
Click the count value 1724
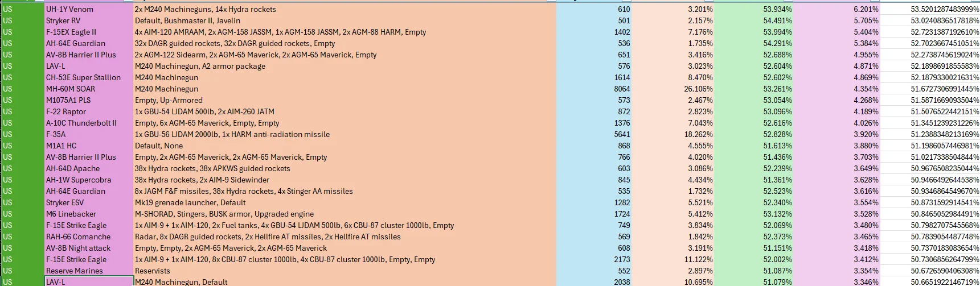coord(593,214)
